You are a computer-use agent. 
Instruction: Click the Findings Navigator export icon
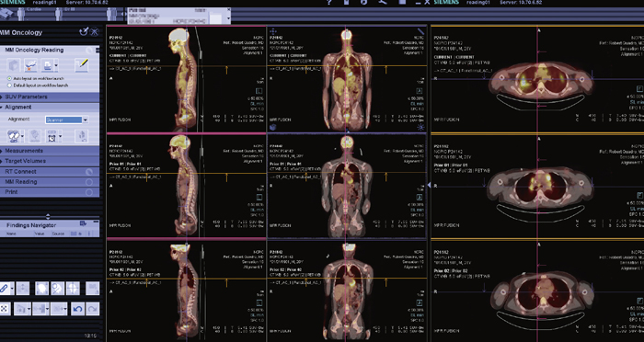click(84, 222)
